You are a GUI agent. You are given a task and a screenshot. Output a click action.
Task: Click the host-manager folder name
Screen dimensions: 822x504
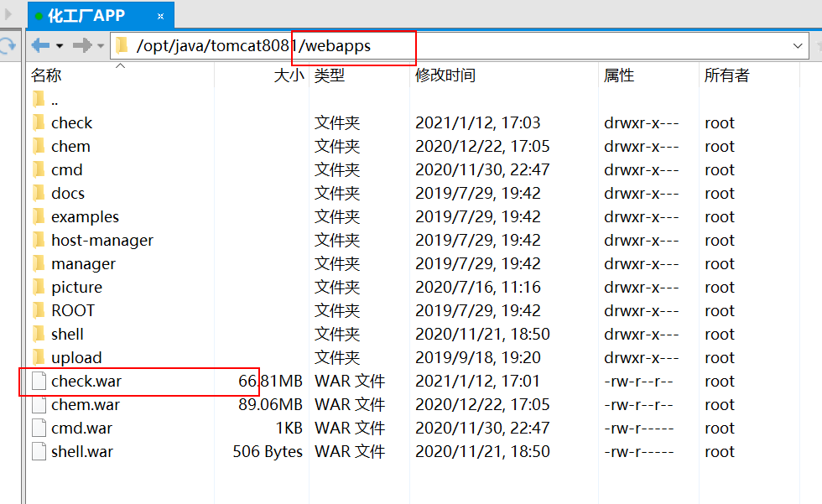pos(102,240)
